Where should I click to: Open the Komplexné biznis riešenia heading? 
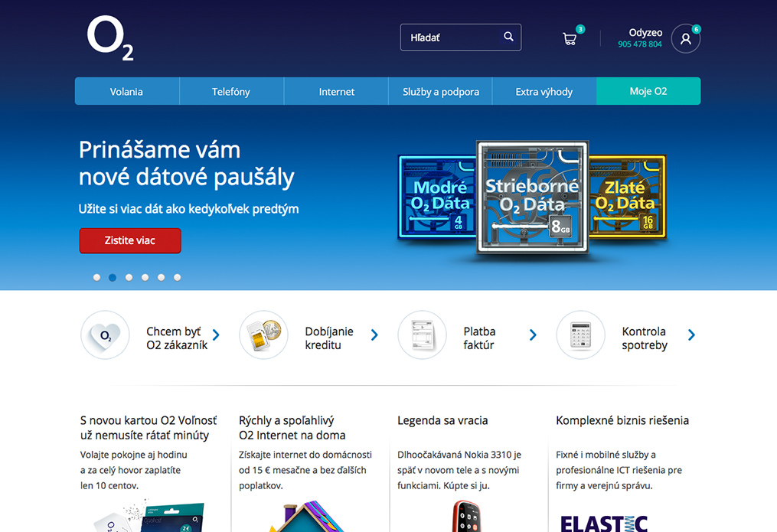pyautogui.click(x=622, y=420)
